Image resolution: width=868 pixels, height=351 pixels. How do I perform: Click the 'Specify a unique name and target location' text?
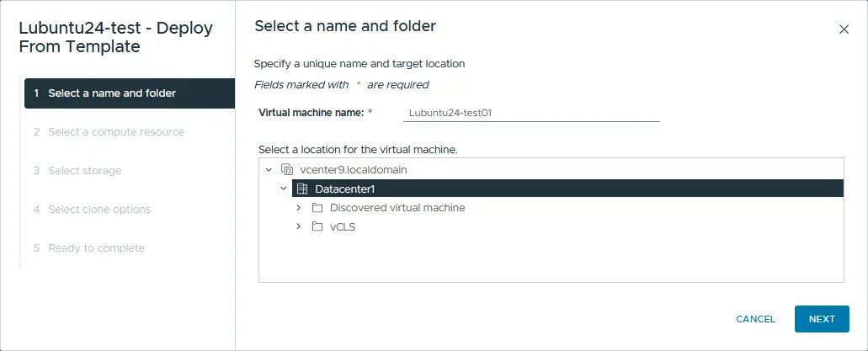coord(359,64)
